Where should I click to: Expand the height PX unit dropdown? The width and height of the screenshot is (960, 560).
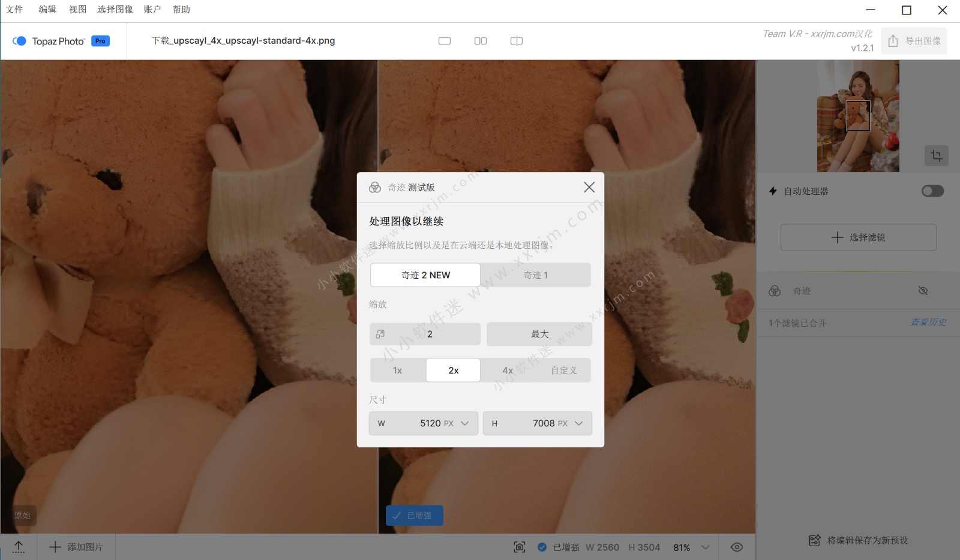(578, 423)
